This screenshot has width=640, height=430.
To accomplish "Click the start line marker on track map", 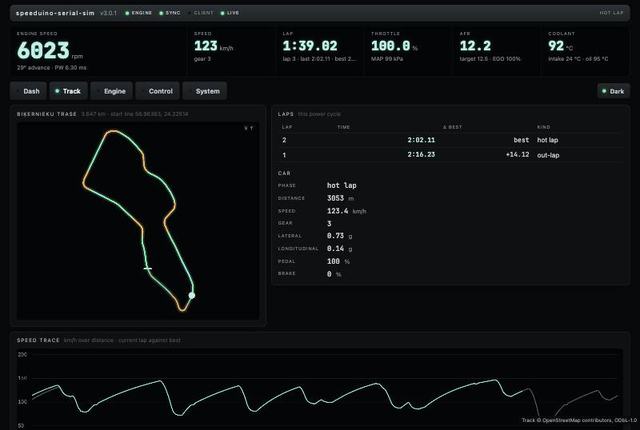I will (148, 268).
